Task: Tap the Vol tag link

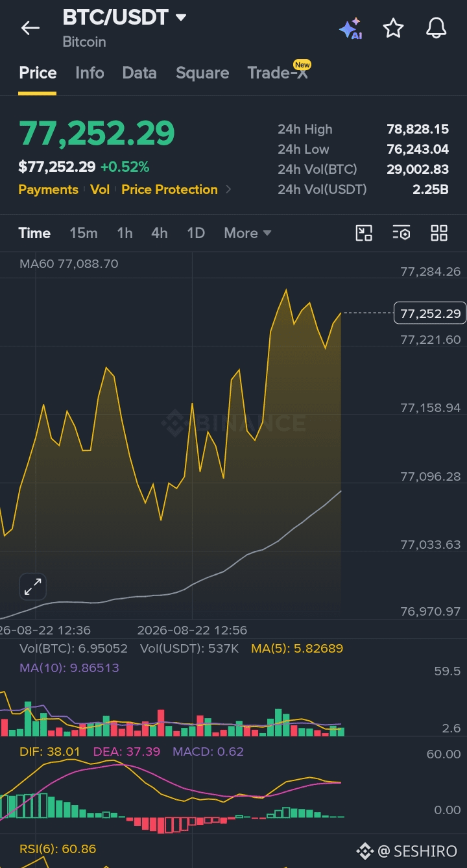Action: click(x=100, y=189)
